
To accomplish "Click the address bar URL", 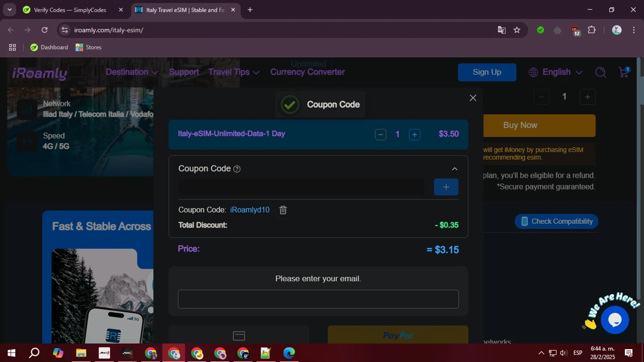I will (109, 30).
